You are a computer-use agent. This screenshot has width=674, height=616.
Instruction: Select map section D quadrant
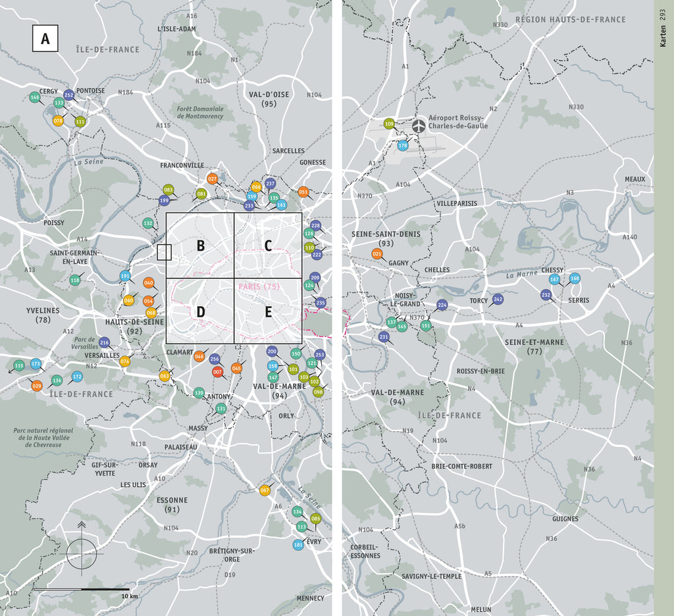coord(200,311)
